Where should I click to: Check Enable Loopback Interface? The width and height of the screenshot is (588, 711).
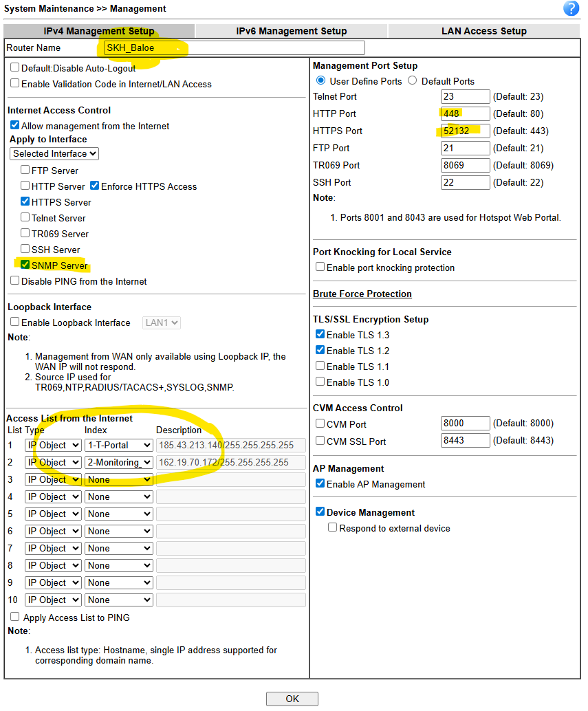(x=15, y=322)
